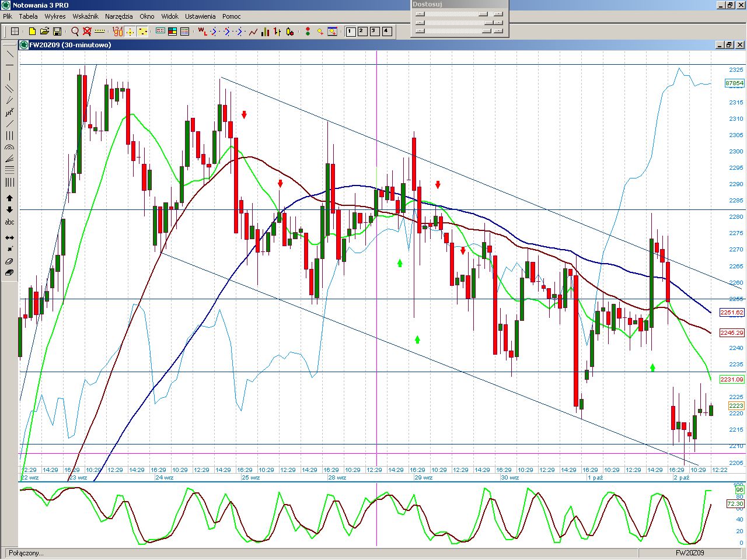Viewport: 747px width, 560px height.
Task: Select the horizontal dotted levels tool
Action: tap(9, 170)
